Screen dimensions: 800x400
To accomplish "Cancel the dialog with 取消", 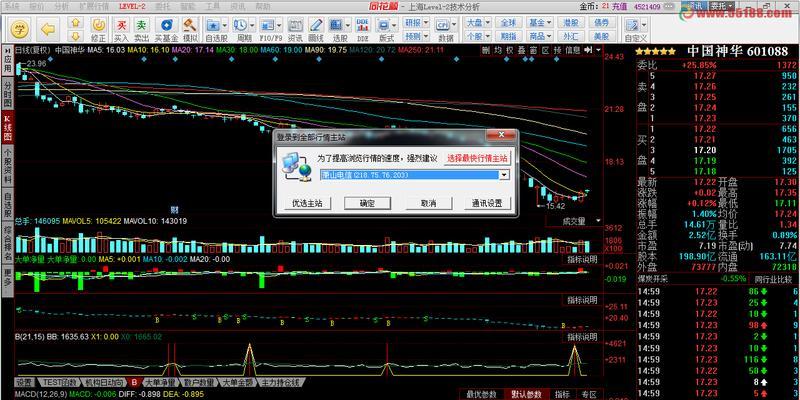I will click(429, 203).
